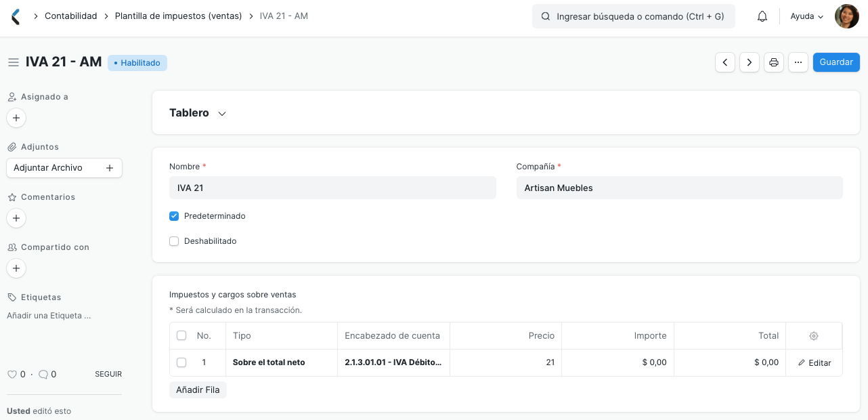This screenshot has width=868, height=420.
Task: Like the document with the heart icon
Action: pos(12,374)
